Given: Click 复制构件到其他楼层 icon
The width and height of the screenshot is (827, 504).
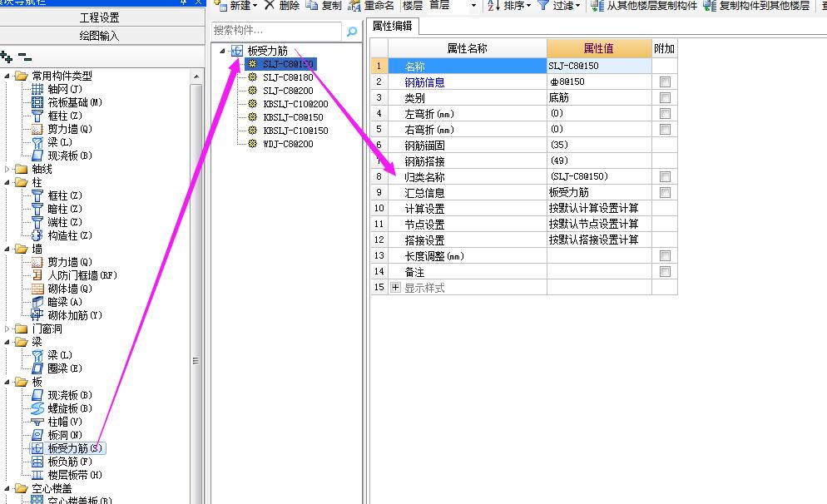Looking at the screenshot, I should click(x=710, y=5).
